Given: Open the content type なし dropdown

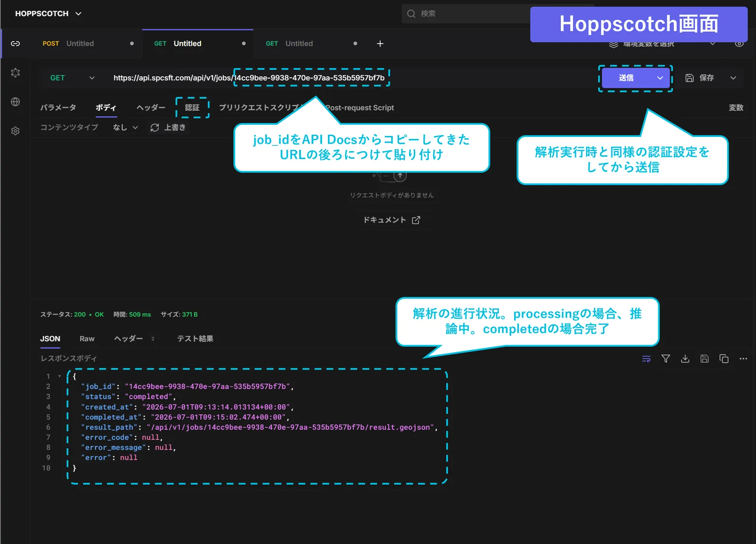Looking at the screenshot, I should pyautogui.click(x=125, y=127).
